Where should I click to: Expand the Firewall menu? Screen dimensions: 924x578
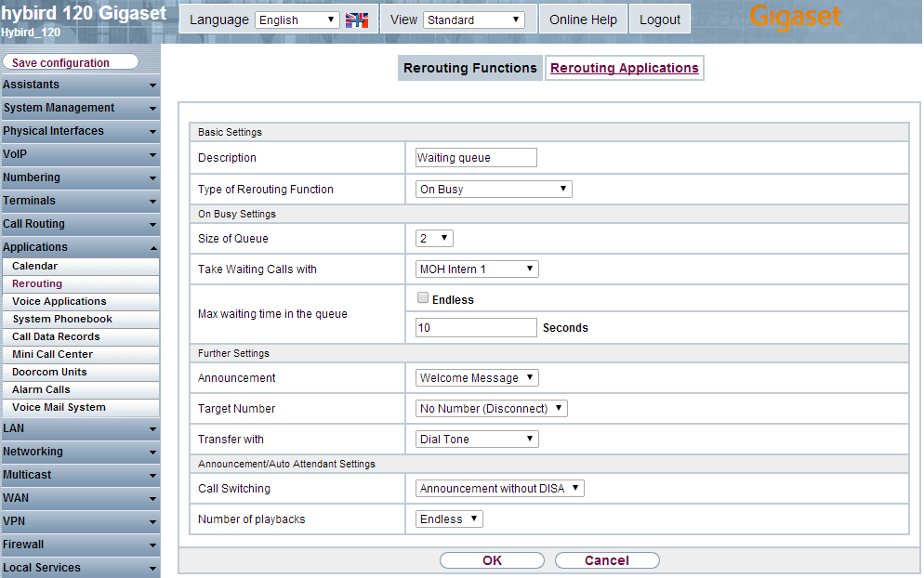80,545
